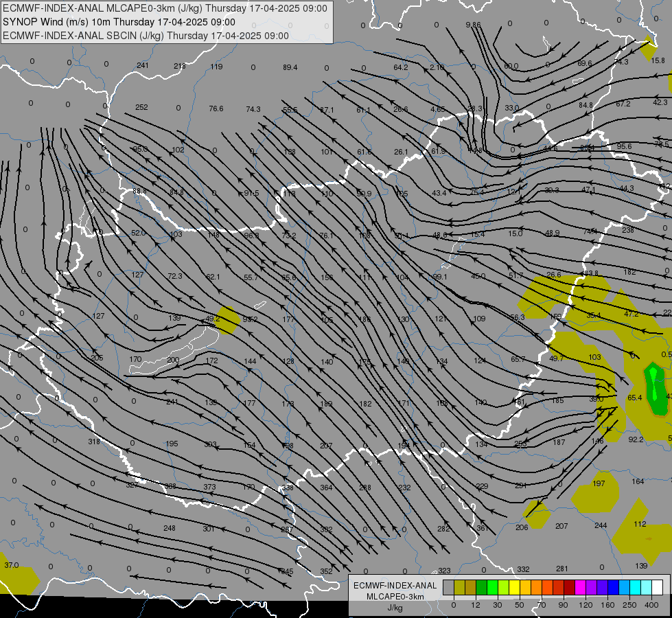
Task: Click the white swatch after 400
Action: (x=658, y=587)
